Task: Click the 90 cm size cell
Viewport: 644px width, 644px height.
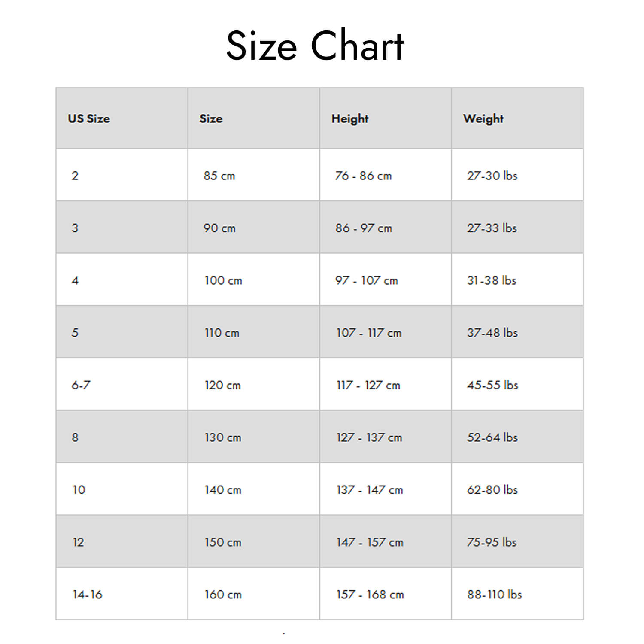Action: coord(254,228)
